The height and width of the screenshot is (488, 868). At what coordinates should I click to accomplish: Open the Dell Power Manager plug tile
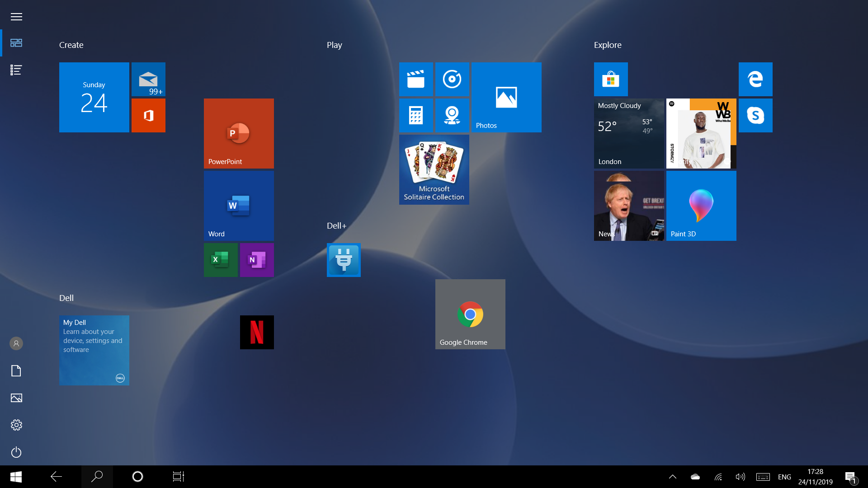[x=344, y=260]
